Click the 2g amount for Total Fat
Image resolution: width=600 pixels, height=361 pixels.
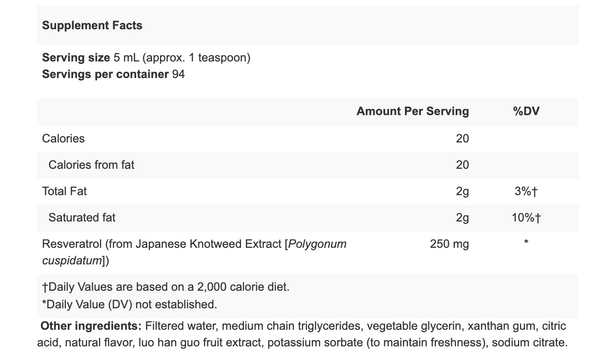(x=462, y=191)
